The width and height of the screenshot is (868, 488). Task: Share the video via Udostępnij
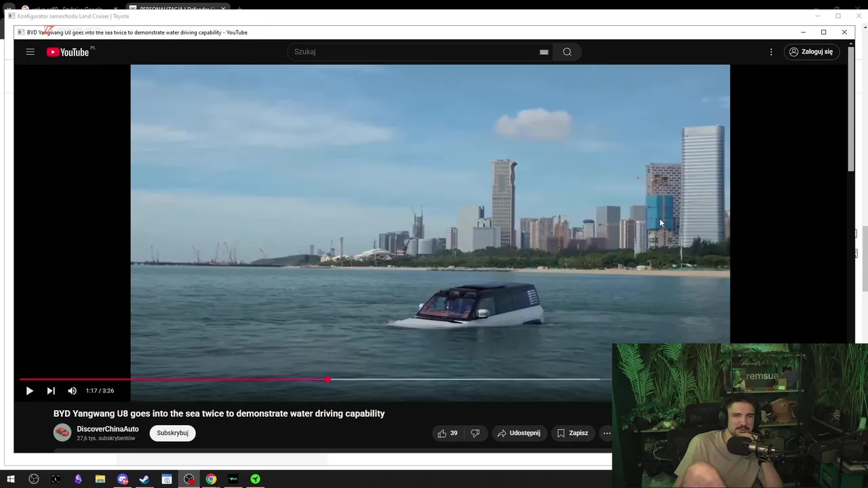pyautogui.click(x=519, y=433)
